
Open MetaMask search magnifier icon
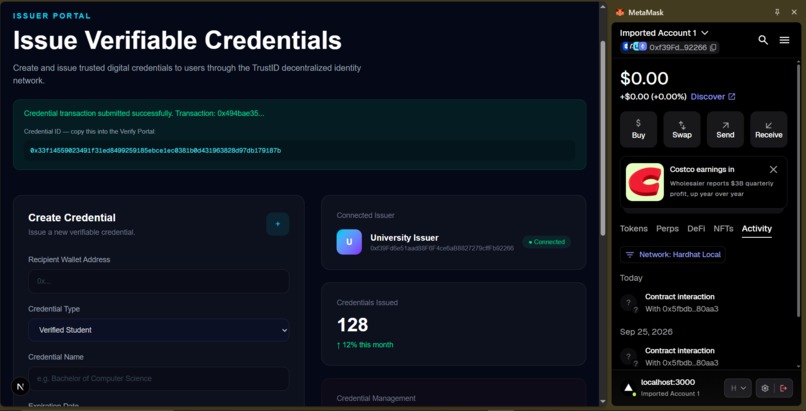click(x=763, y=40)
